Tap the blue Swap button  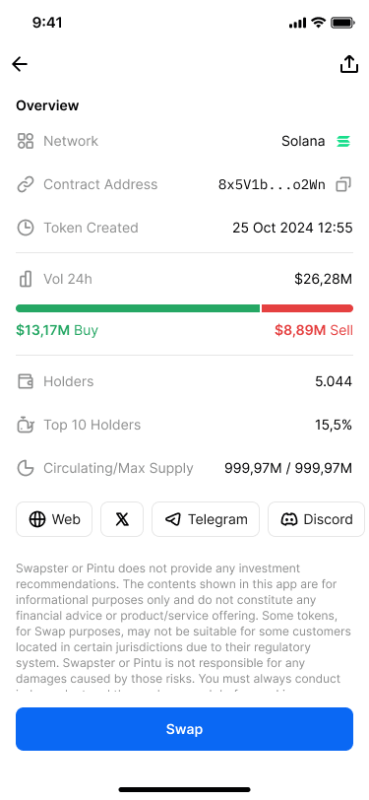[x=184, y=729]
